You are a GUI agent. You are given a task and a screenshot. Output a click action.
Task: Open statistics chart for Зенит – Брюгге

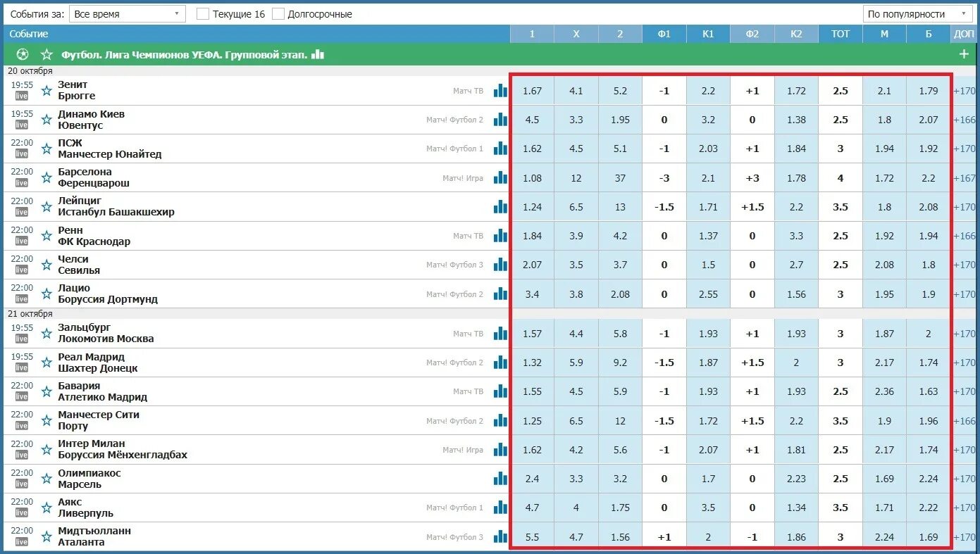(500, 90)
